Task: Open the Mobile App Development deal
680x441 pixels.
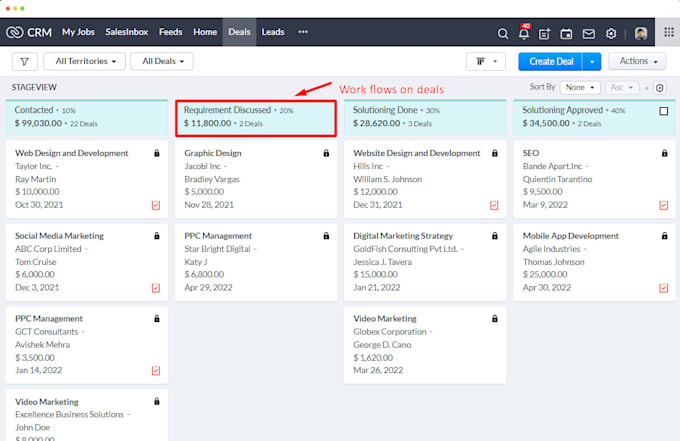Action: [571, 236]
